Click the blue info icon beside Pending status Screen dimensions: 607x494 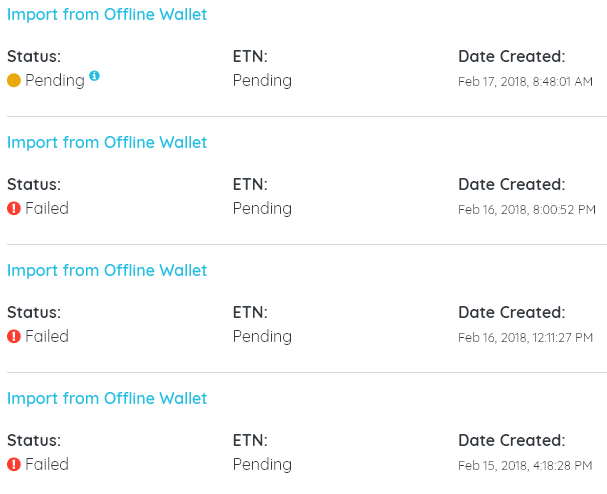point(94,75)
